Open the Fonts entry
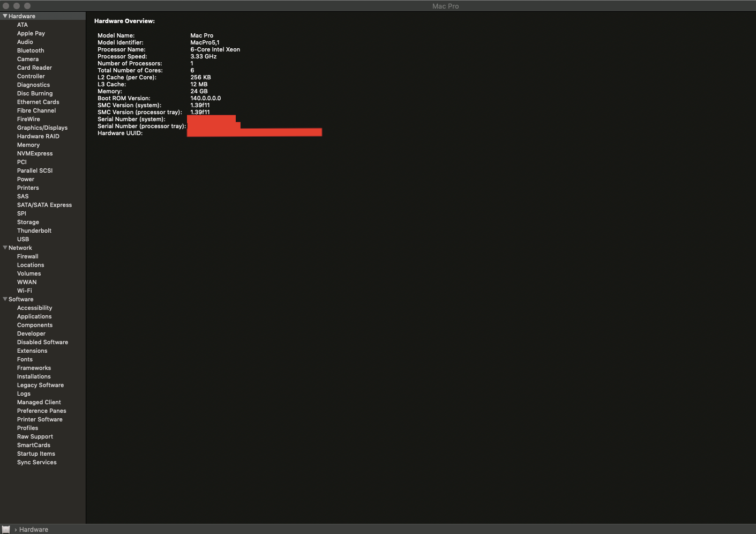Screen dimensions: 756x534 (25, 359)
